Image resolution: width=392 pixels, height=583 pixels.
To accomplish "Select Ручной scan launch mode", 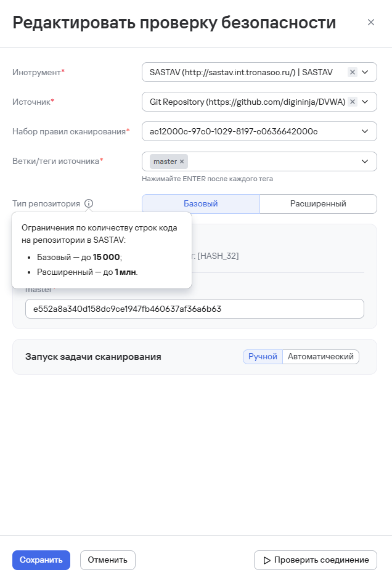I will [262, 356].
